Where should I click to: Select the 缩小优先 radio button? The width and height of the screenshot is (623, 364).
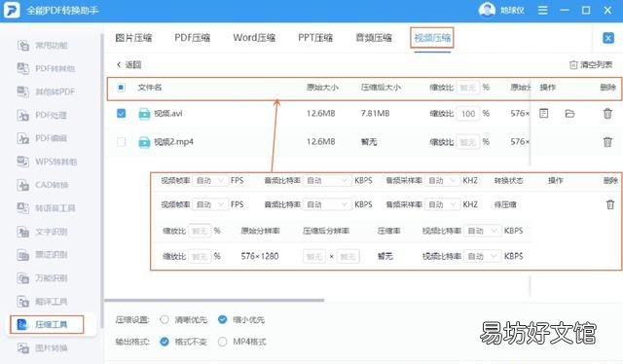point(223,319)
